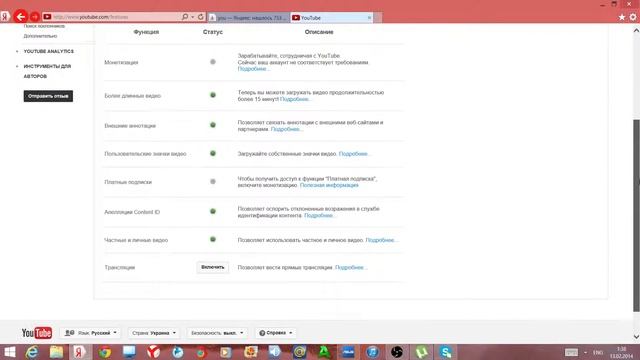Image resolution: width=640 pixels, height=360 pixels.
Task: Click the page scrollbar up arrow
Action: pyautogui.click(x=636, y=30)
